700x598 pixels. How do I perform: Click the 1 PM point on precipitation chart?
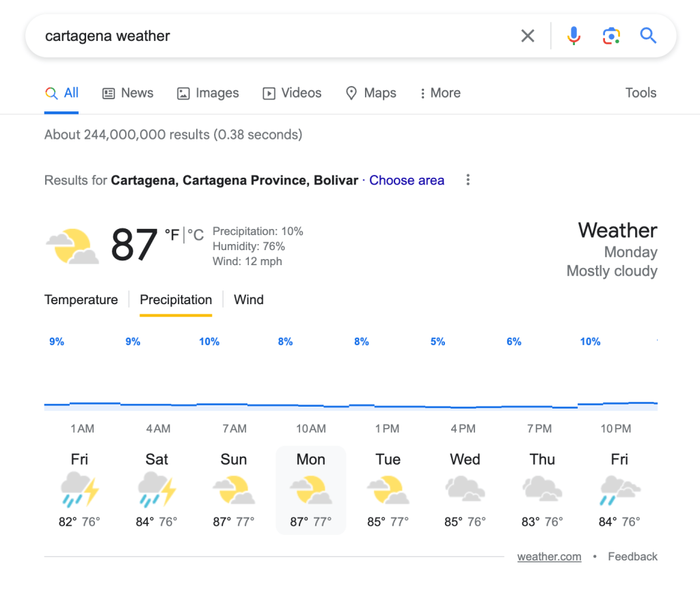tap(387, 407)
